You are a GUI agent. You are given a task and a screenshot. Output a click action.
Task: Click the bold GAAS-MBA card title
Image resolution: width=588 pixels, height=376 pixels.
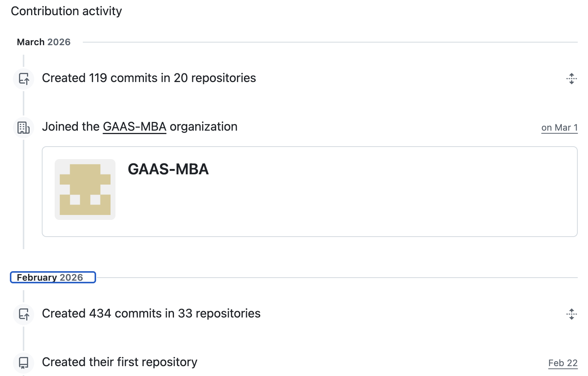pos(168,169)
